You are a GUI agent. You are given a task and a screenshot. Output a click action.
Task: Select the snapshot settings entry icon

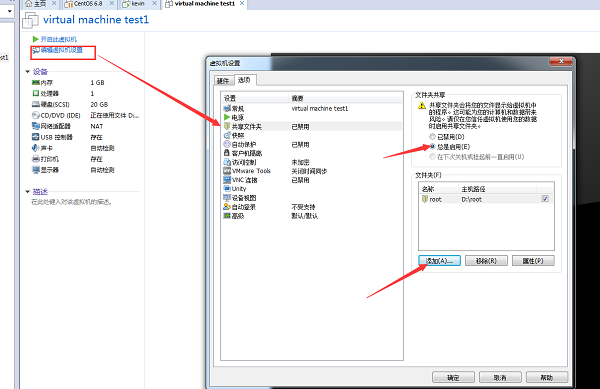click(227, 135)
